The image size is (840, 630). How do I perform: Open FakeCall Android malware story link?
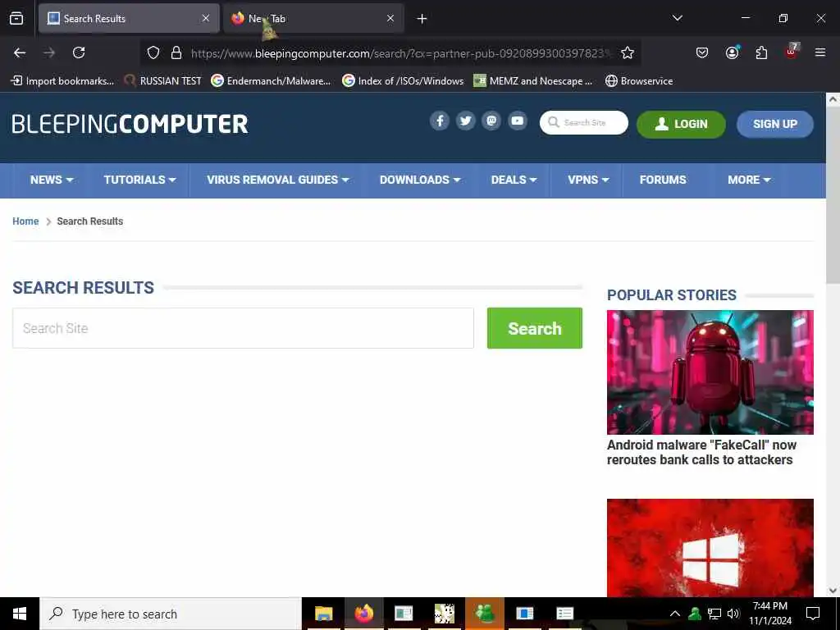[x=701, y=452]
